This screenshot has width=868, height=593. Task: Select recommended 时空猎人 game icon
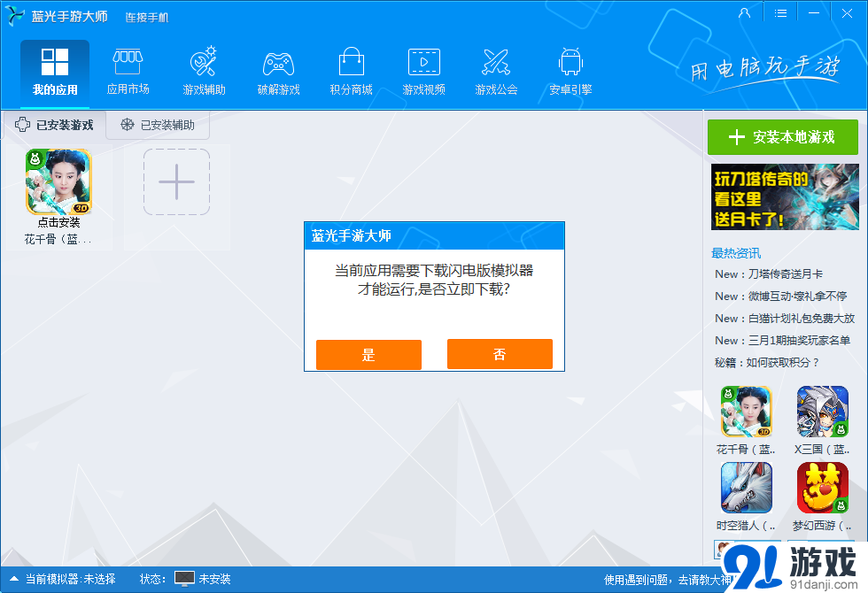coord(746,488)
